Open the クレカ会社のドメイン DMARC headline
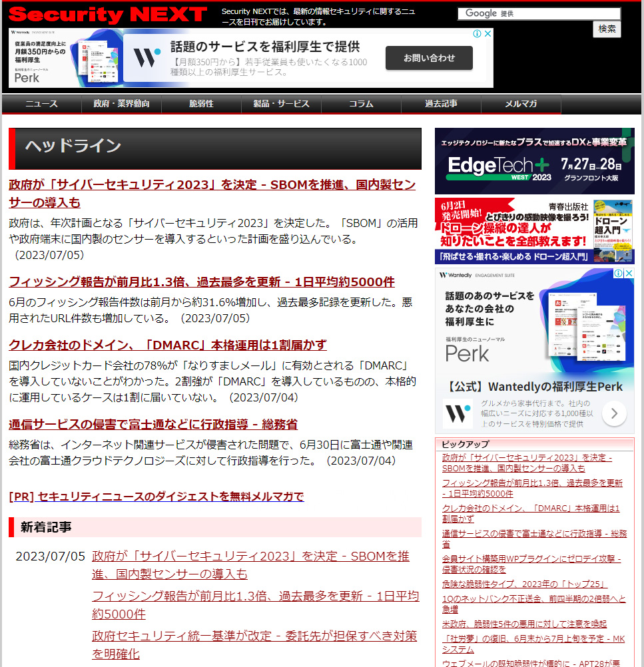Viewport: 644px width, 667px height. pyautogui.click(x=168, y=345)
